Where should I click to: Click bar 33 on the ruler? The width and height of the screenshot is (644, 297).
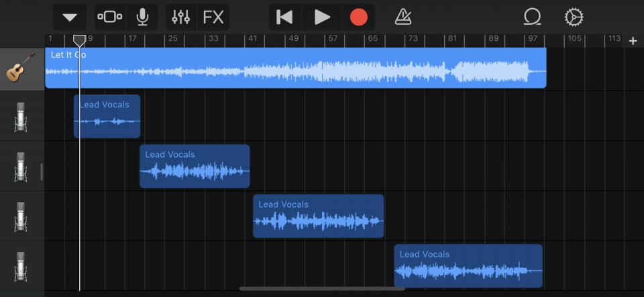click(213, 39)
